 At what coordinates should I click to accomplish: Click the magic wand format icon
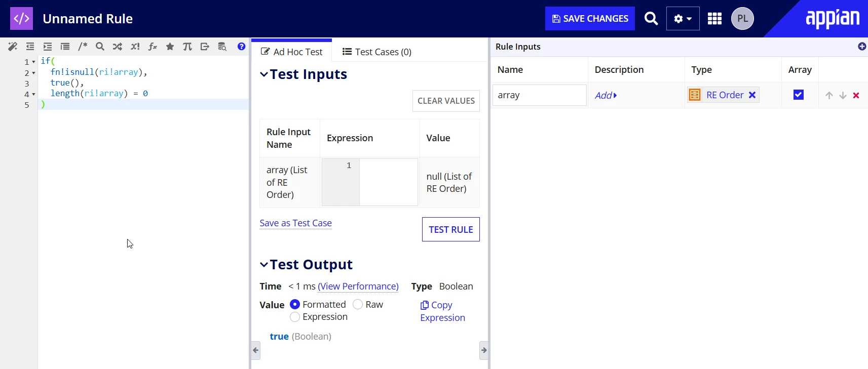click(x=13, y=47)
